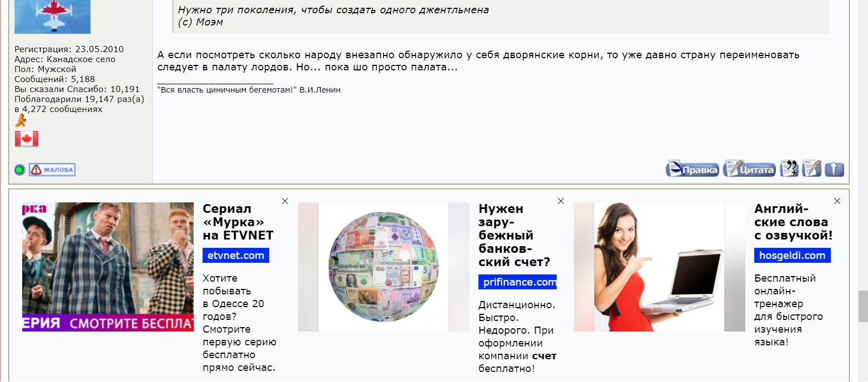Viewport: 868px width, 382px height.
Task: Open the etvnet.com link
Action: [x=235, y=256]
